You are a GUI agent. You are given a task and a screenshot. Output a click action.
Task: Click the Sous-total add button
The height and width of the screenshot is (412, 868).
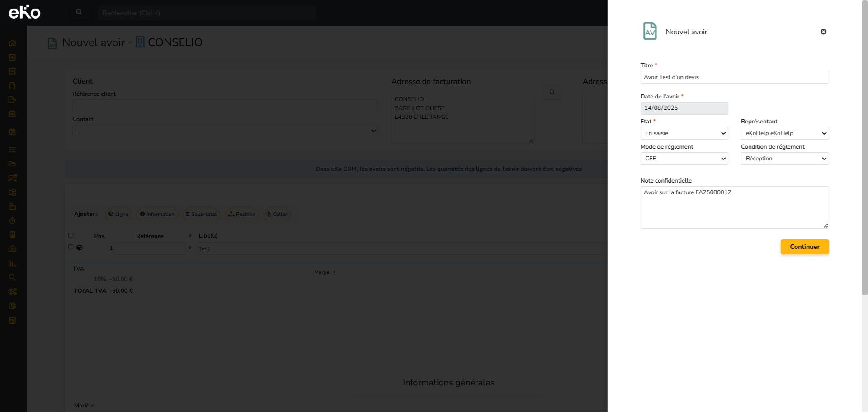[x=201, y=214]
